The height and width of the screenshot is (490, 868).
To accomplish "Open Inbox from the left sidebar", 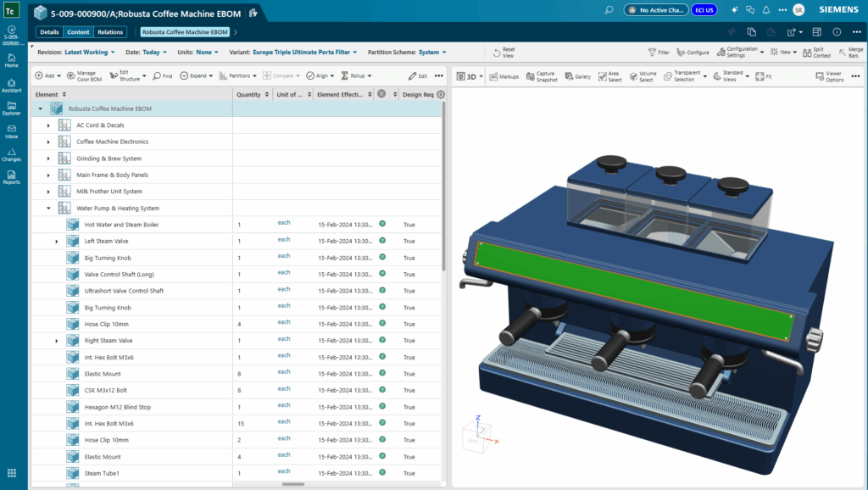I will pyautogui.click(x=11, y=130).
